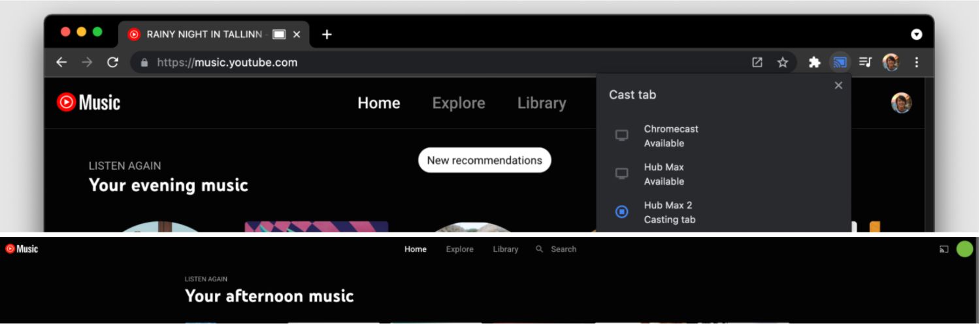Click the Cast icon in Chrome toolbar
The height and width of the screenshot is (327, 980).
coord(840,63)
